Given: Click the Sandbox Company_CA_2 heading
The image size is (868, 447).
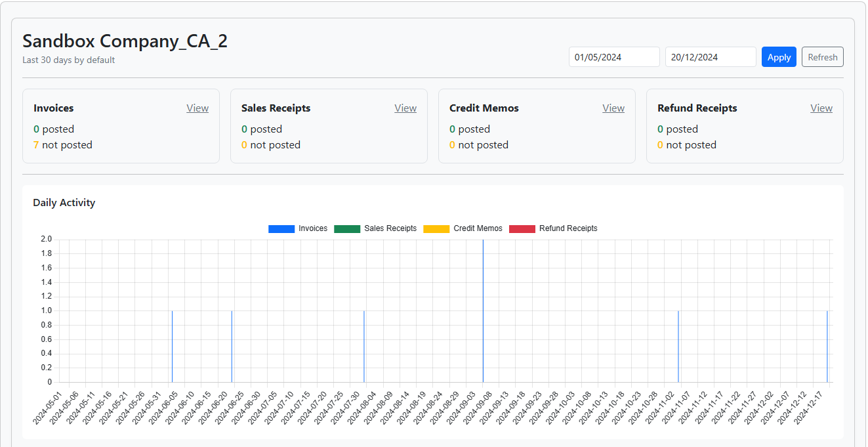Looking at the screenshot, I should pos(125,41).
